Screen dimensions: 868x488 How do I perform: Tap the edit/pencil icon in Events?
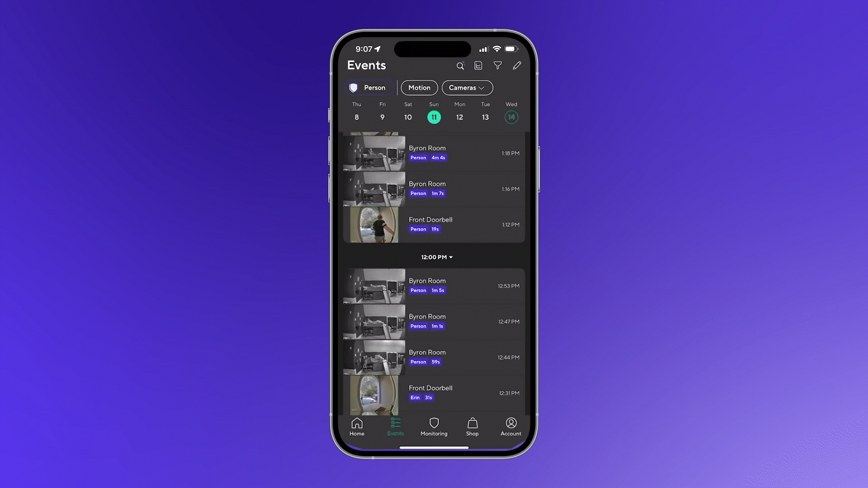pos(516,65)
